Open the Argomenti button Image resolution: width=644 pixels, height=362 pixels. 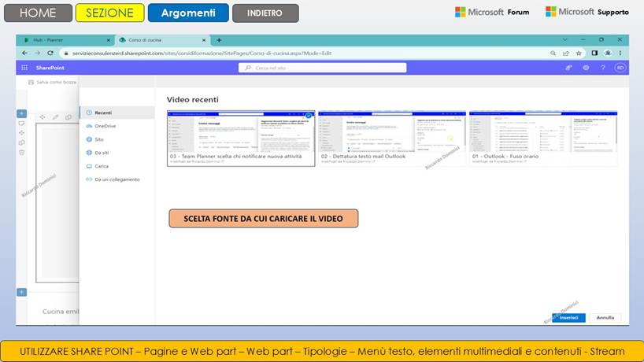(188, 13)
